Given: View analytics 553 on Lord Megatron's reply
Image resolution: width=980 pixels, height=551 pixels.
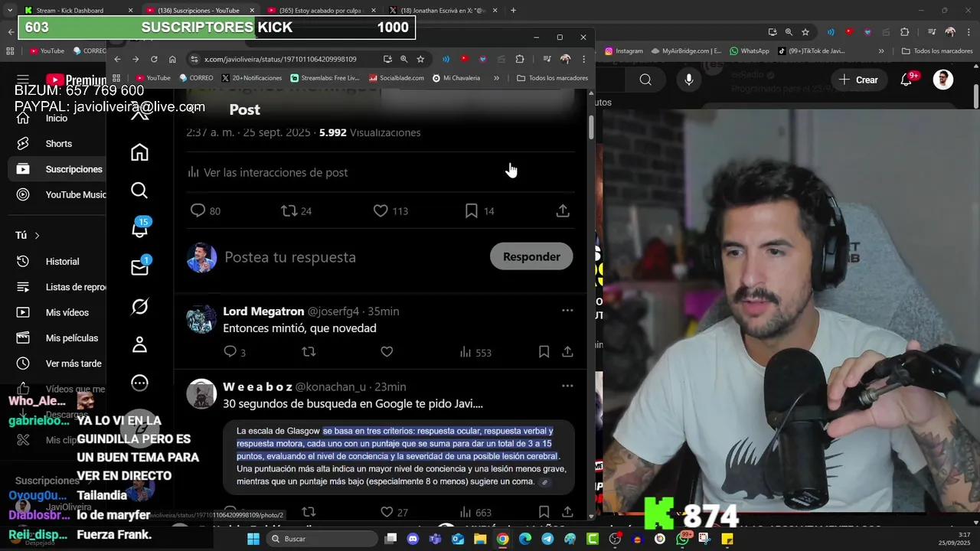Looking at the screenshot, I should coord(475,352).
